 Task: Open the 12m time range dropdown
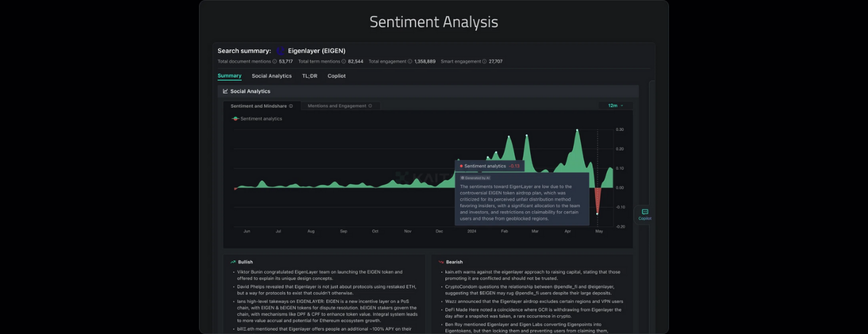(x=615, y=106)
